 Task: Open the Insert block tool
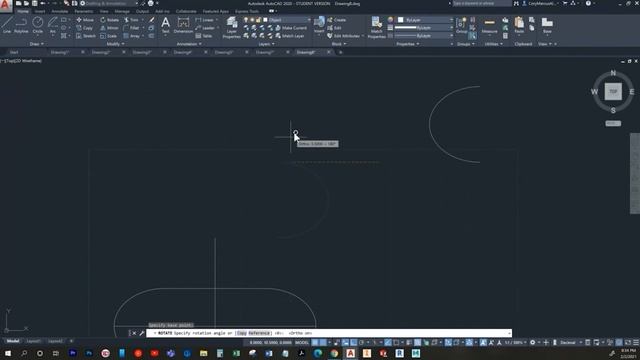pyautogui.click(x=319, y=25)
